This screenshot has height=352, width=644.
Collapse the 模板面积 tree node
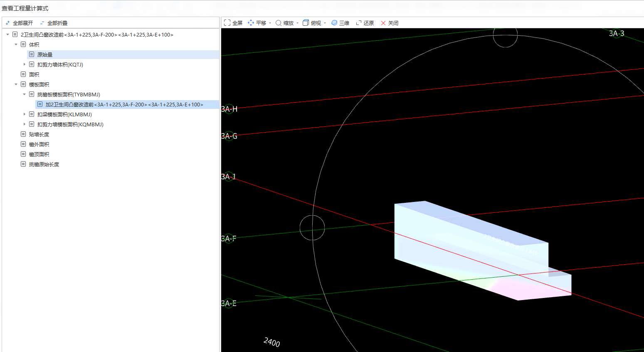(x=16, y=84)
